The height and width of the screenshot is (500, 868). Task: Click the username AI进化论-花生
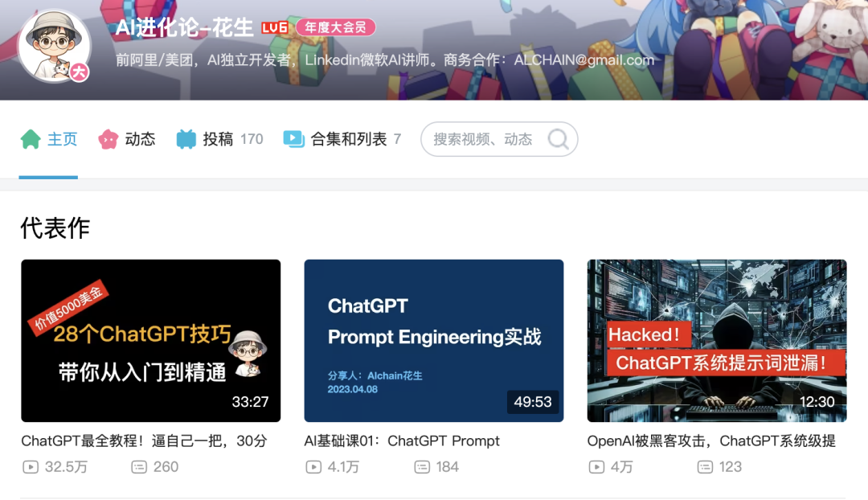click(x=184, y=27)
